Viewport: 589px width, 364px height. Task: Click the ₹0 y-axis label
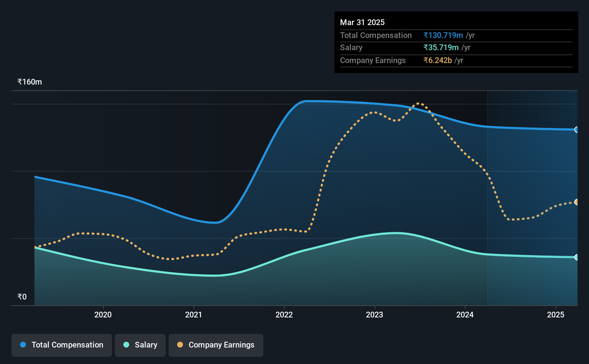coord(22,297)
